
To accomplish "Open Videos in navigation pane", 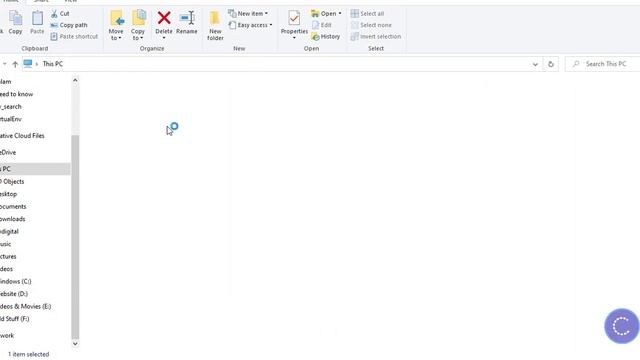I will (7, 269).
